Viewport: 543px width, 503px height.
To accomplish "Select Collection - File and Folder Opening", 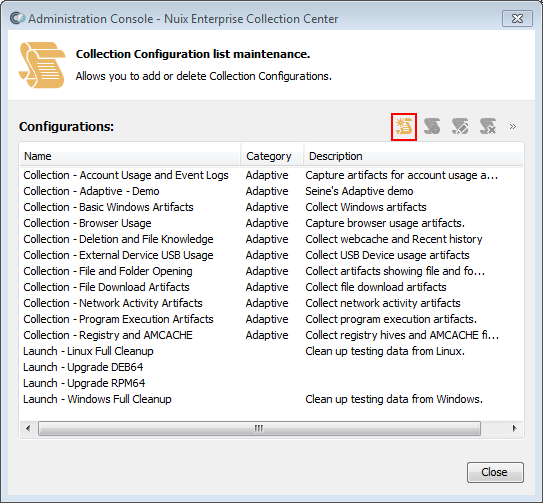I will 272,271.
